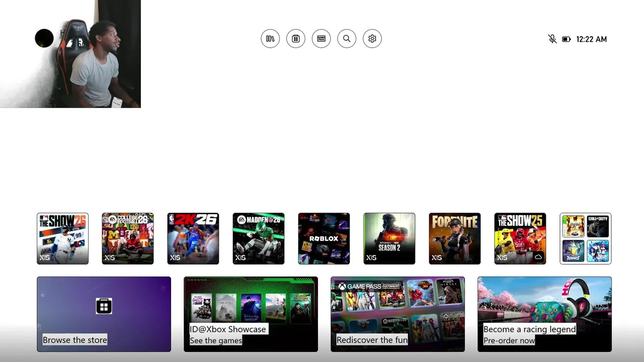The width and height of the screenshot is (644, 362).
Task: Open the game group folder with Call of Duty
Action: coord(586,238)
